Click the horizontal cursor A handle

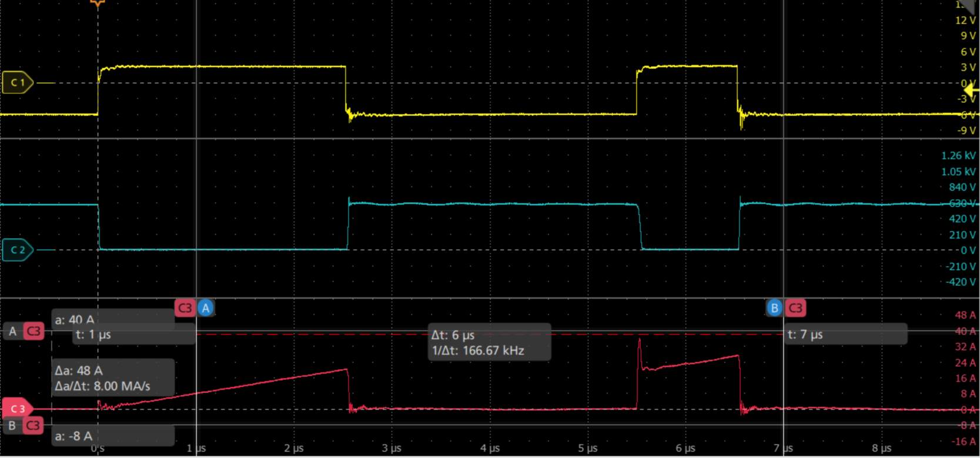(x=12, y=332)
